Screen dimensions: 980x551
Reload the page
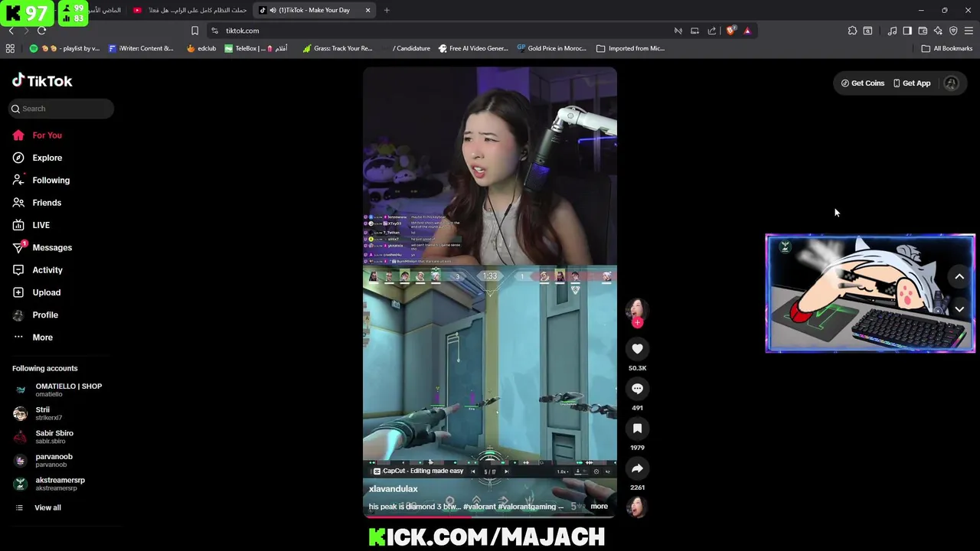coord(41,31)
